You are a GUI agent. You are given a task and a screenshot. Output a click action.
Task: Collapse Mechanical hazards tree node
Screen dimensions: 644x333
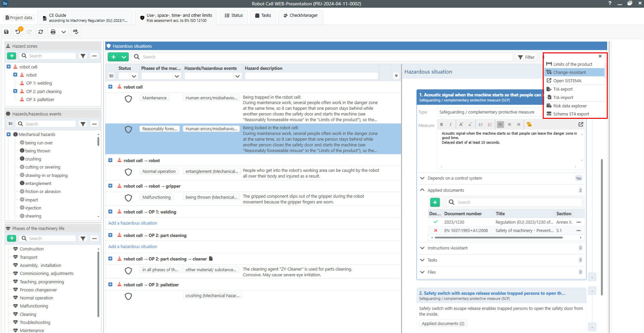(9, 134)
